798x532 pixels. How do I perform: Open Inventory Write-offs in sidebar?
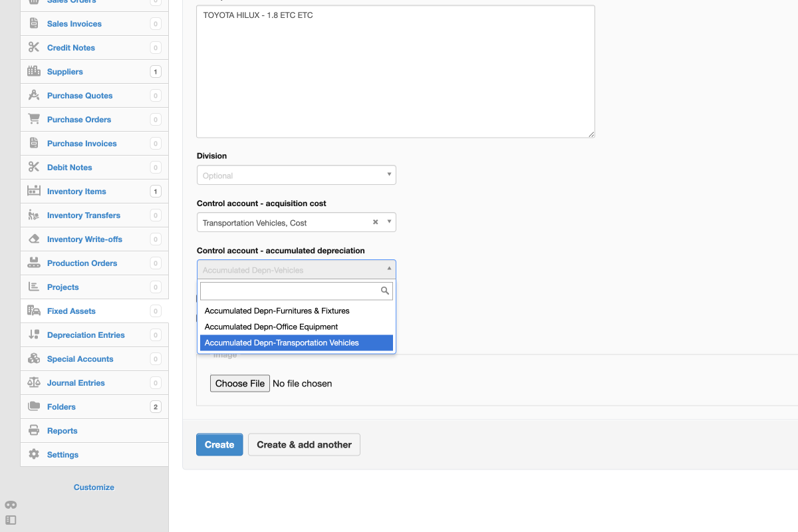click(94, 239)
